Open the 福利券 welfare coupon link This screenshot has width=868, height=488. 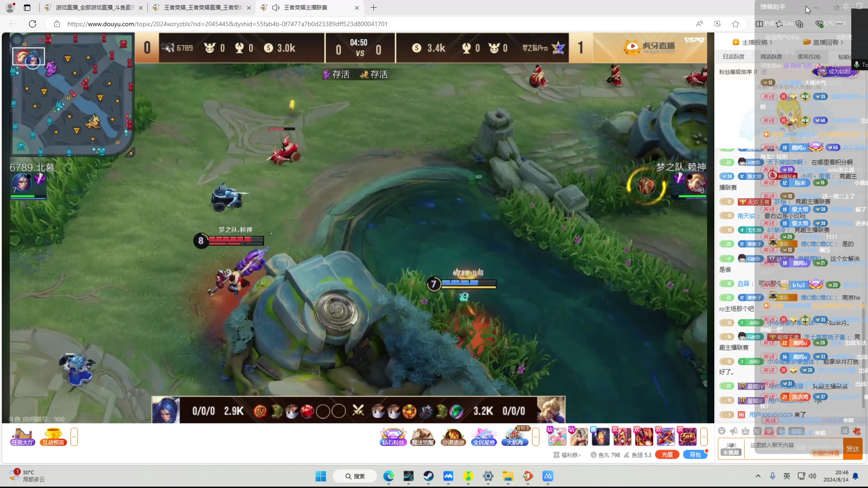point(567,455)
